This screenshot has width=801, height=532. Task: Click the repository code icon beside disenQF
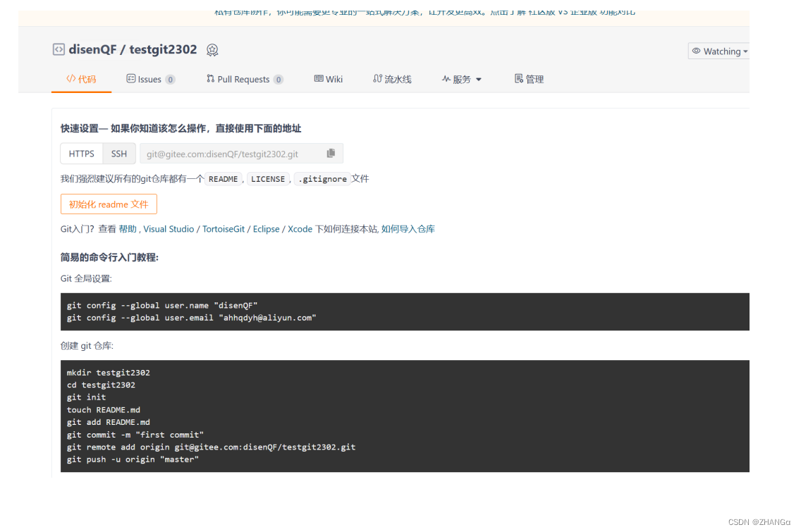pos(59,49)
